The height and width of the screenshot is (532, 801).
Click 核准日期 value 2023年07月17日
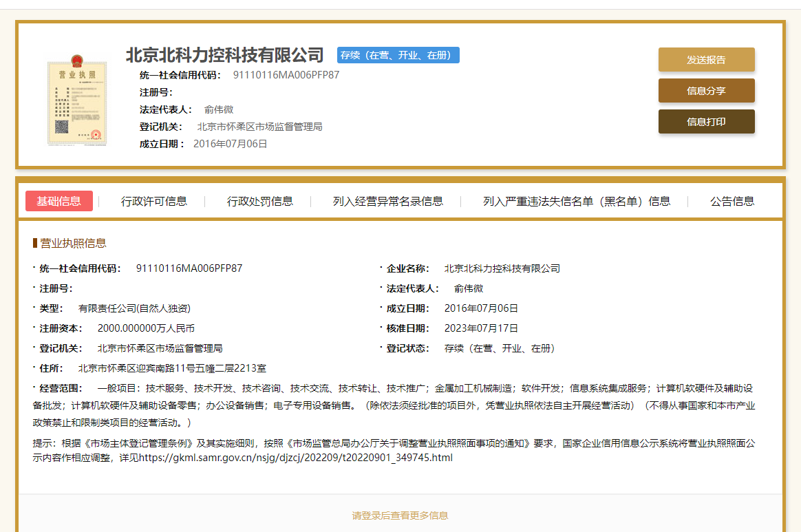point(481,328)
